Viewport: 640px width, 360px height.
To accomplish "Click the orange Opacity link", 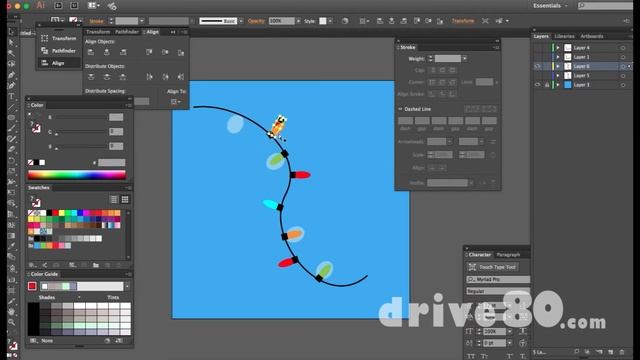I will tap(256, 21).
